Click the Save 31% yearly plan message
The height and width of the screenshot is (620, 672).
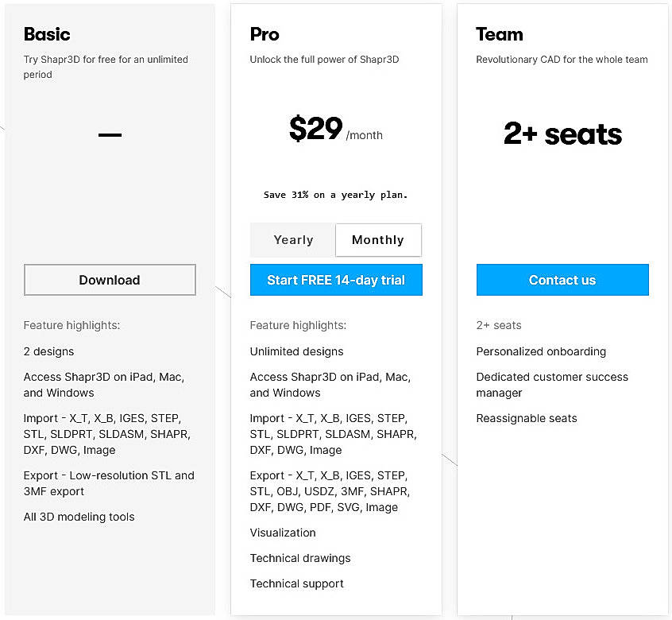pyautogui.click(x=336, y=195)
